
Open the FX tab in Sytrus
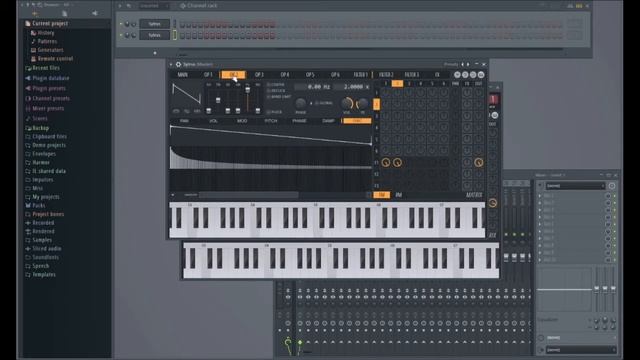click(437, 75)
